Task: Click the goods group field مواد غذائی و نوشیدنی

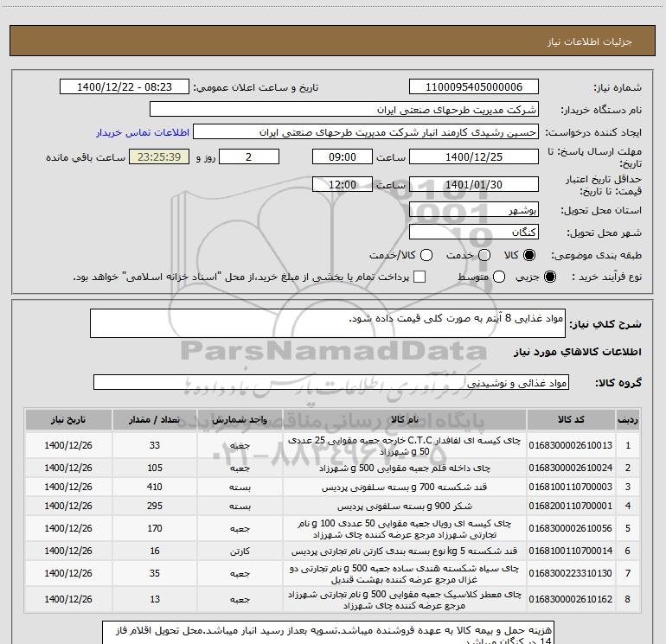Action: coord(331,382)
